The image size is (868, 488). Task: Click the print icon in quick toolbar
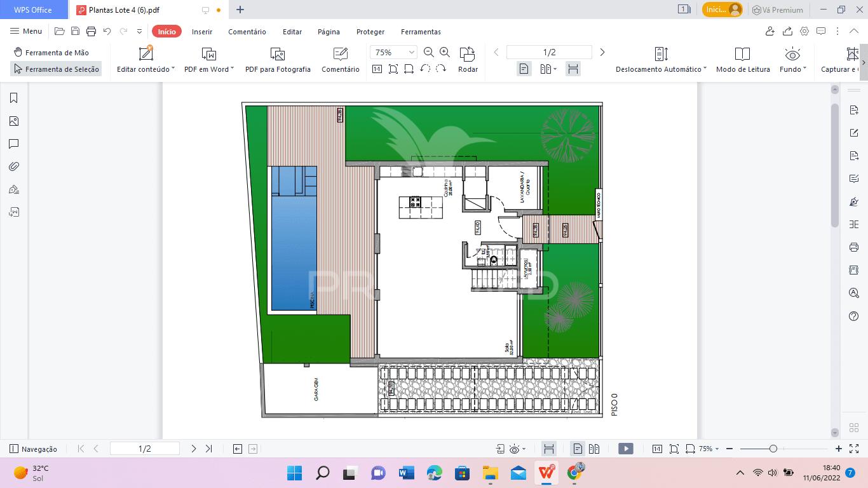click(x=91, y=31)
